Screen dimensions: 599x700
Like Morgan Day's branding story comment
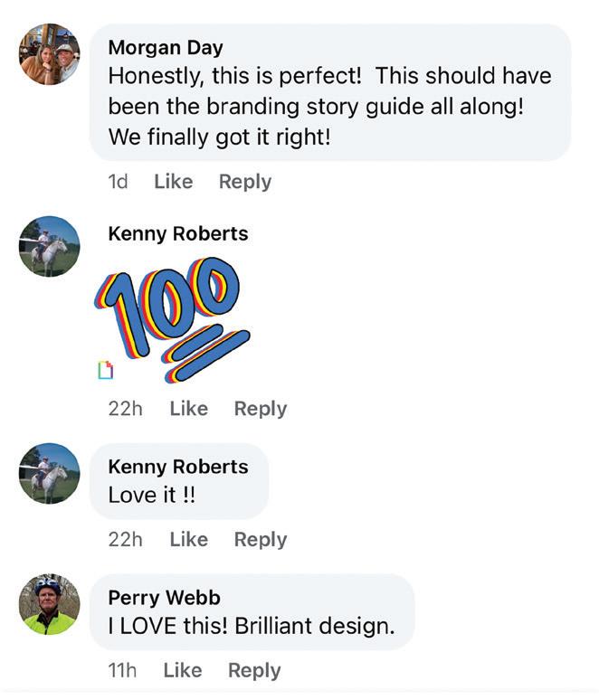point(173,182)
